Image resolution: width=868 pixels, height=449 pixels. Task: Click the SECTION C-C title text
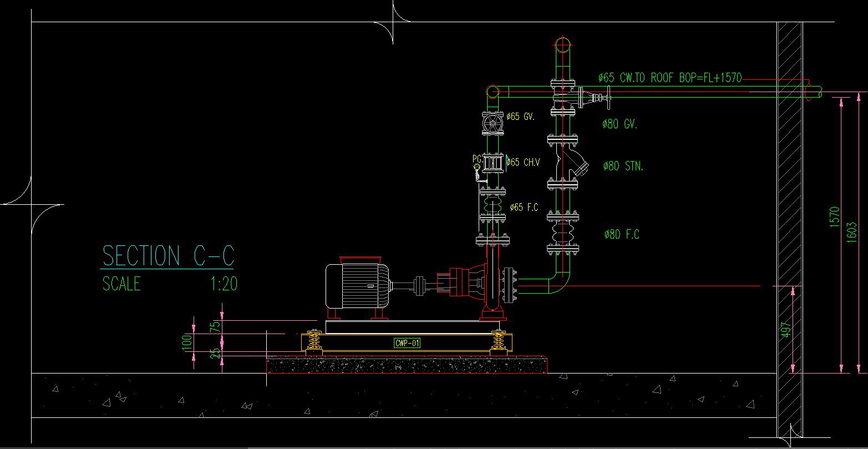click(x=168, y=256)
